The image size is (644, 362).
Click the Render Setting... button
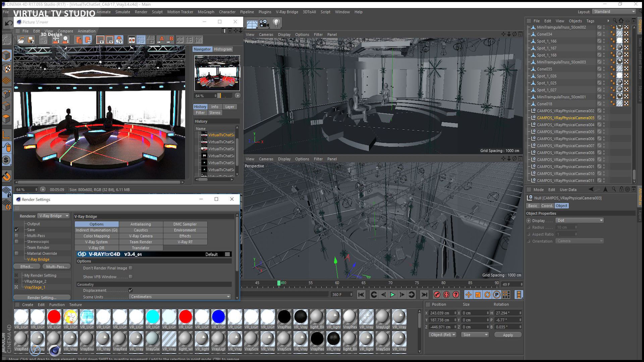tap(42, 298)
